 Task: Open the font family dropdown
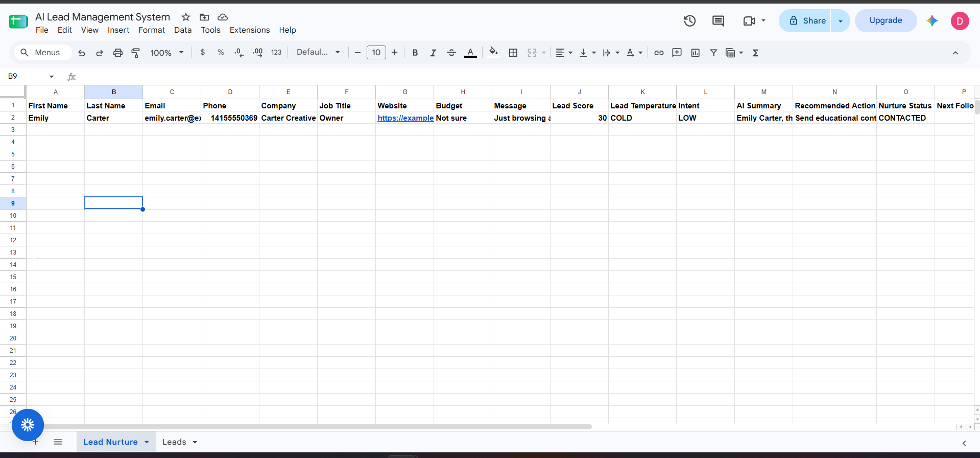tap(318, 52)
